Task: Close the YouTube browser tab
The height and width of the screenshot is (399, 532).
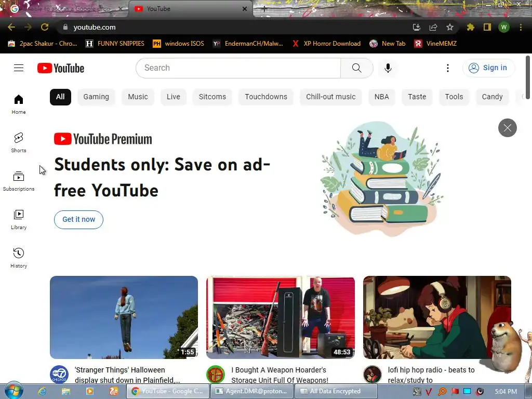Action: coord(245,9)
